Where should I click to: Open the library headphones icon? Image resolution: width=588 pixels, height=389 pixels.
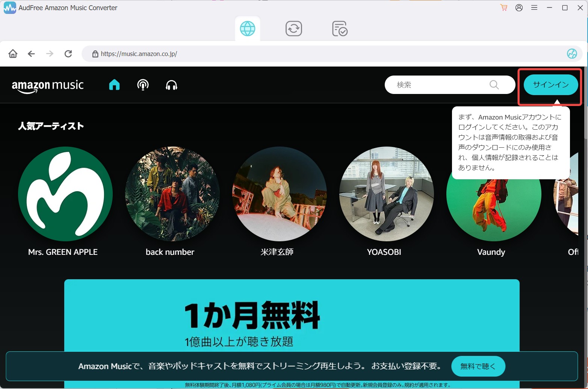click(171, 85)
